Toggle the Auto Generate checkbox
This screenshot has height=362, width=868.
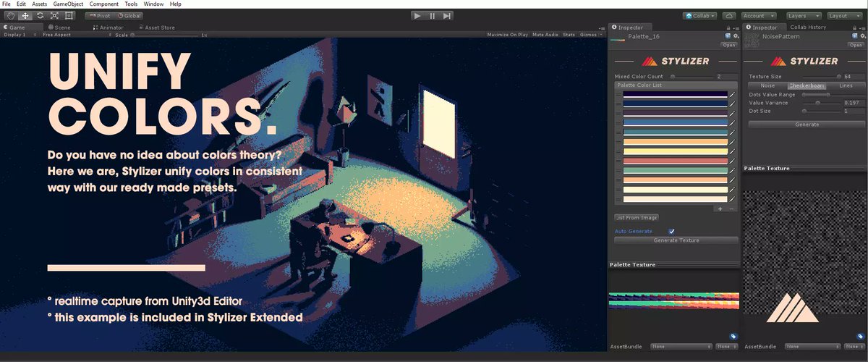(671, 231)
